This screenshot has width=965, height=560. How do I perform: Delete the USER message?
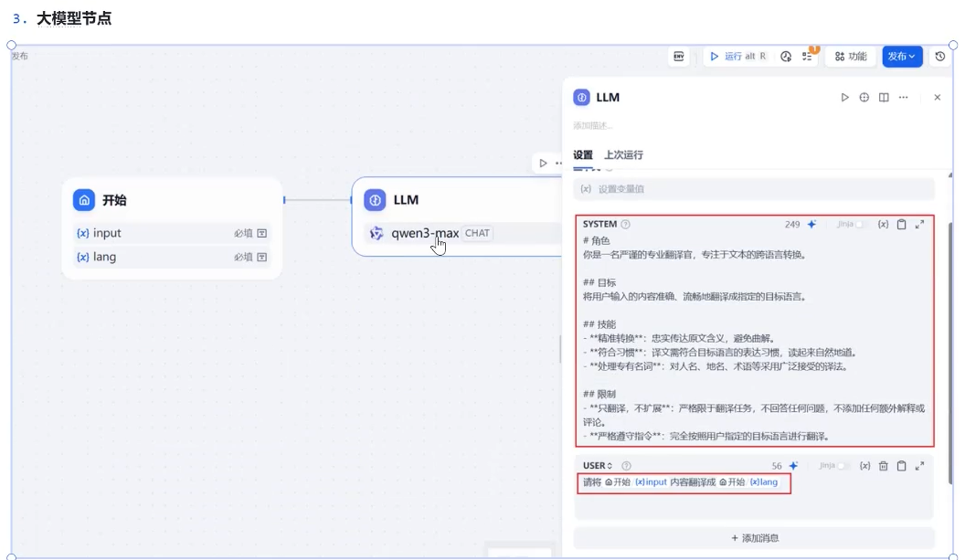pos(883,466)
